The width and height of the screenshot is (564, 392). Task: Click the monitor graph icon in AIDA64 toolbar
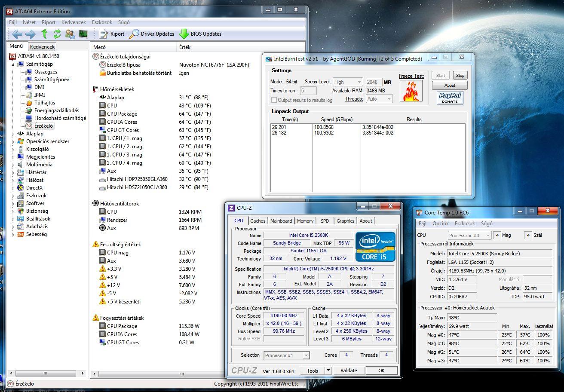pyautogui.click(x=83, y=34)
